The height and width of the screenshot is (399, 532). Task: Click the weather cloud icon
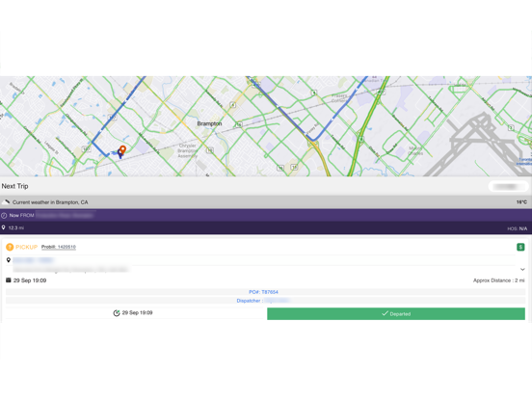pyautogui.click(x=6, y=202)
